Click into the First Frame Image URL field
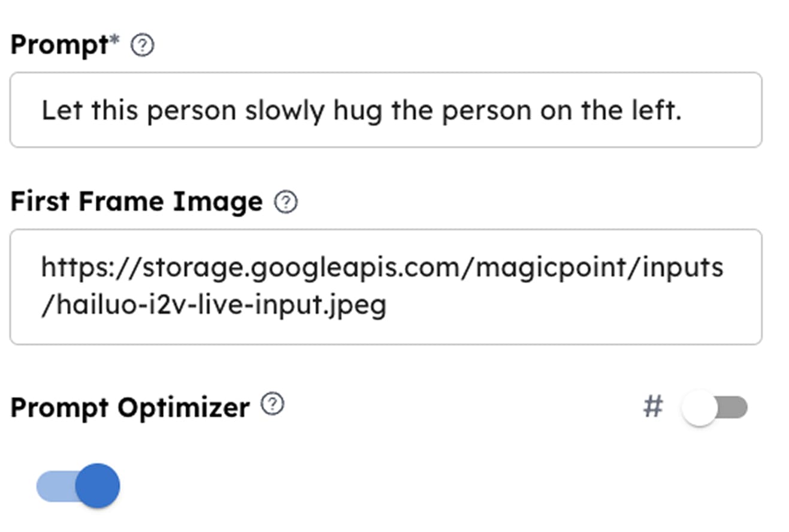 click(385, 286)
